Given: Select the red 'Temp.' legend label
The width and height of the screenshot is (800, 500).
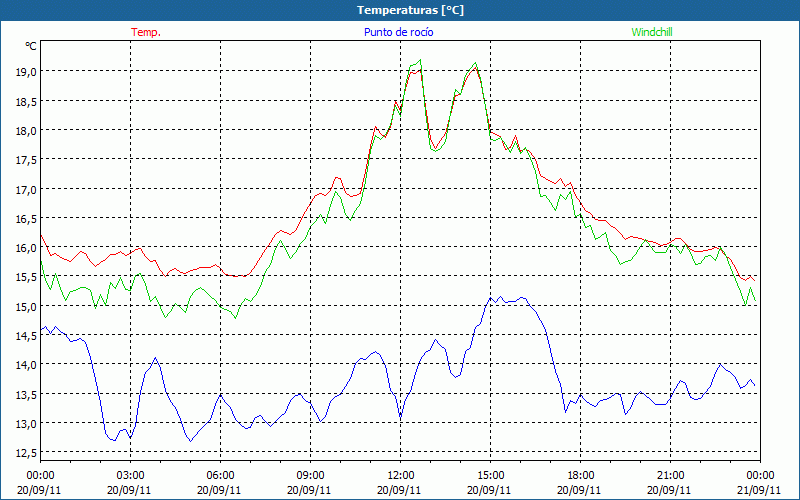Looking at the screenshot, I should click(146, 32).
